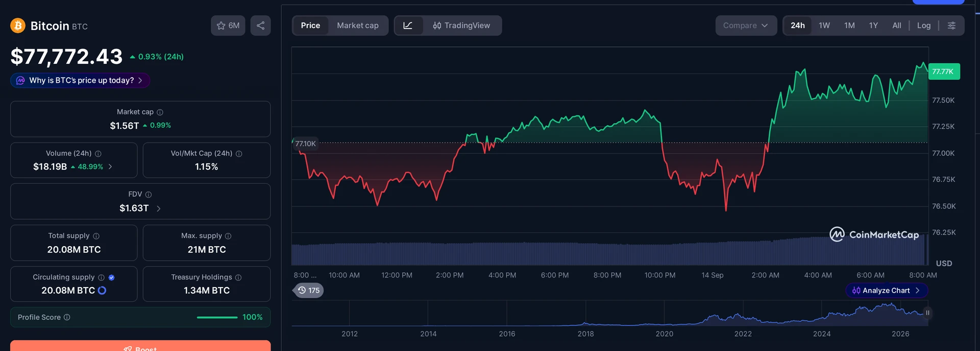Open Max. supply info icon

[228, 236]
